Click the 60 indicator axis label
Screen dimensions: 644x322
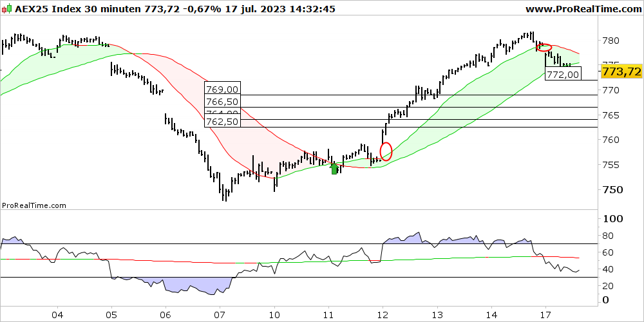click(608, 252)
